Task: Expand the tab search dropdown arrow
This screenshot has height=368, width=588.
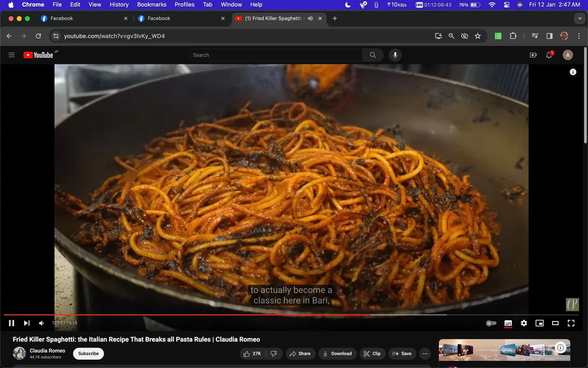Action: pos(580,18)
